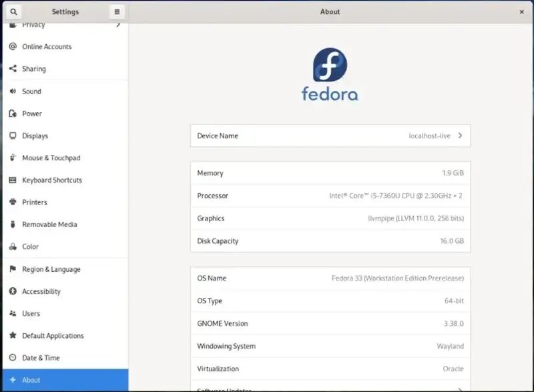Click the Displays monitor icon

[x=13, y=136]
